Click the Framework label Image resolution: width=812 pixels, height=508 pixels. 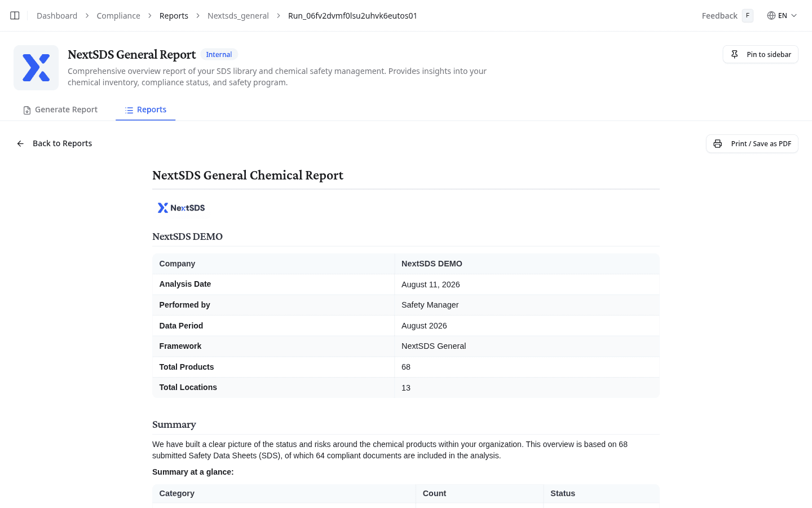(x=180, y=346)
